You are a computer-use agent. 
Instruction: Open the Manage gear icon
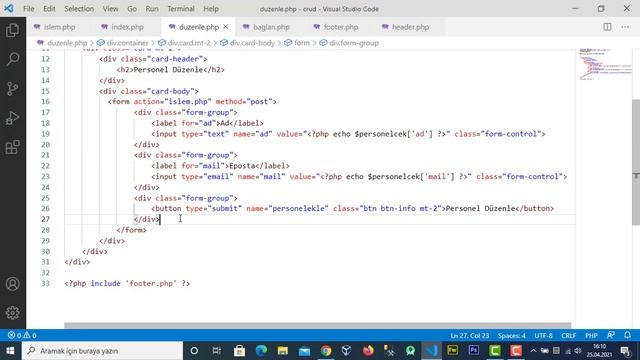coord(13,313)
